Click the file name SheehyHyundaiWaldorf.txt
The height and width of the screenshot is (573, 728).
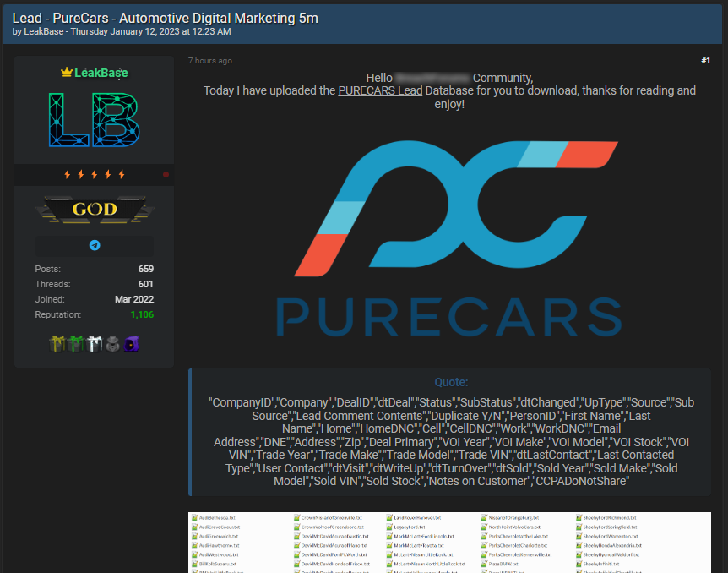611,554
